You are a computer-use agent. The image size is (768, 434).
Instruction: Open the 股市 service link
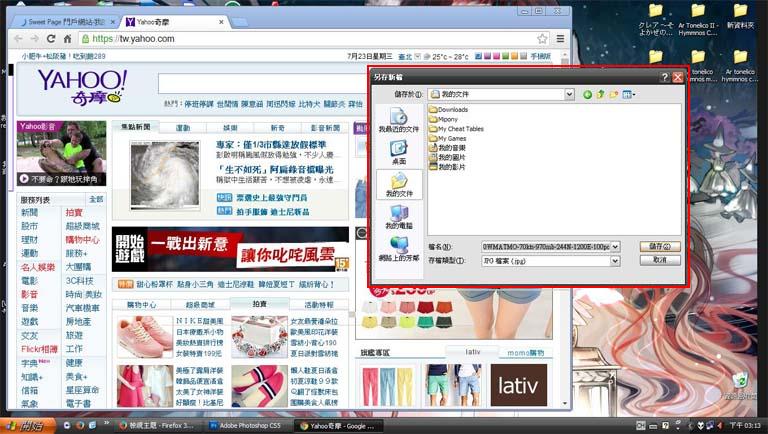[29, 226]
